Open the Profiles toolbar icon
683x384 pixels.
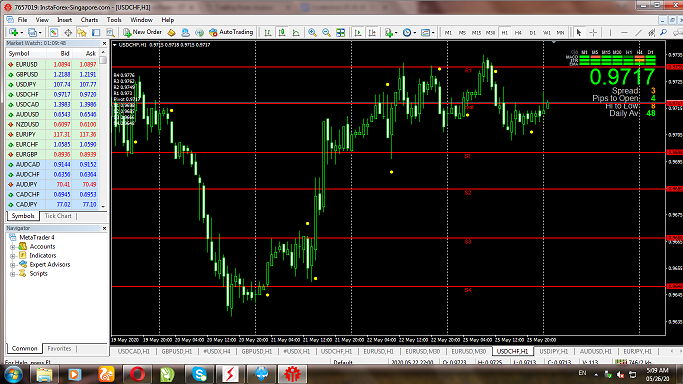pos(32,33)
